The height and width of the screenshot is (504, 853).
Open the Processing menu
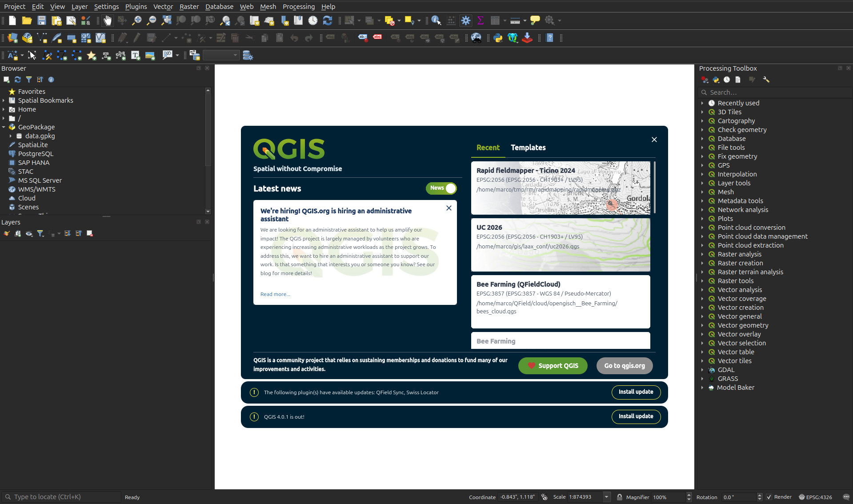pos(298,7)
